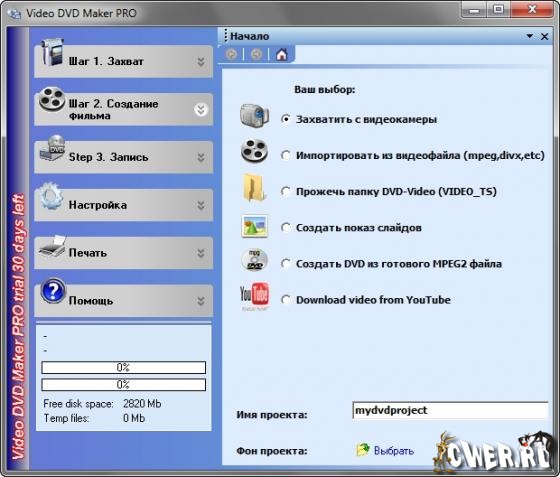560x477 pixels.
Task: Click the trial 30 days left banner
Action: point(18,328)
